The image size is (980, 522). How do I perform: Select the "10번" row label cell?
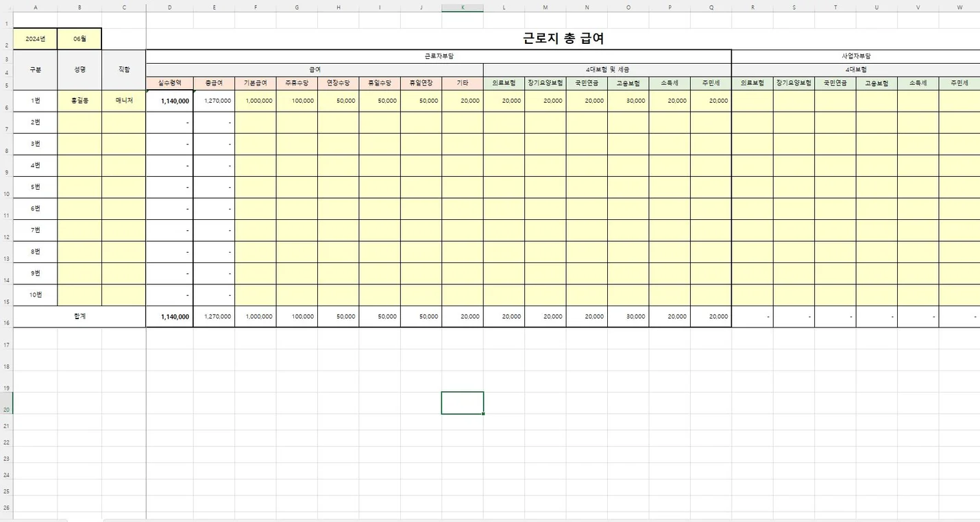coord(36,295)
